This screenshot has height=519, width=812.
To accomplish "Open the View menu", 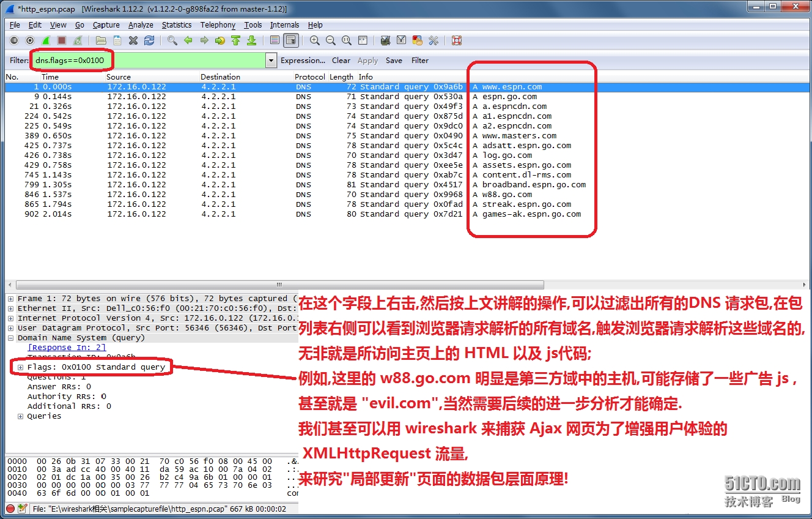I will coord(58,25).
